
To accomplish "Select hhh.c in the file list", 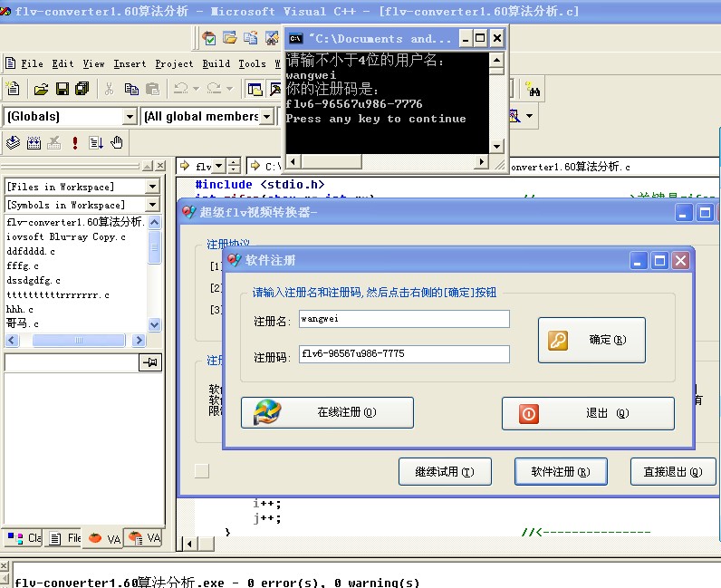I will [20, 309].
